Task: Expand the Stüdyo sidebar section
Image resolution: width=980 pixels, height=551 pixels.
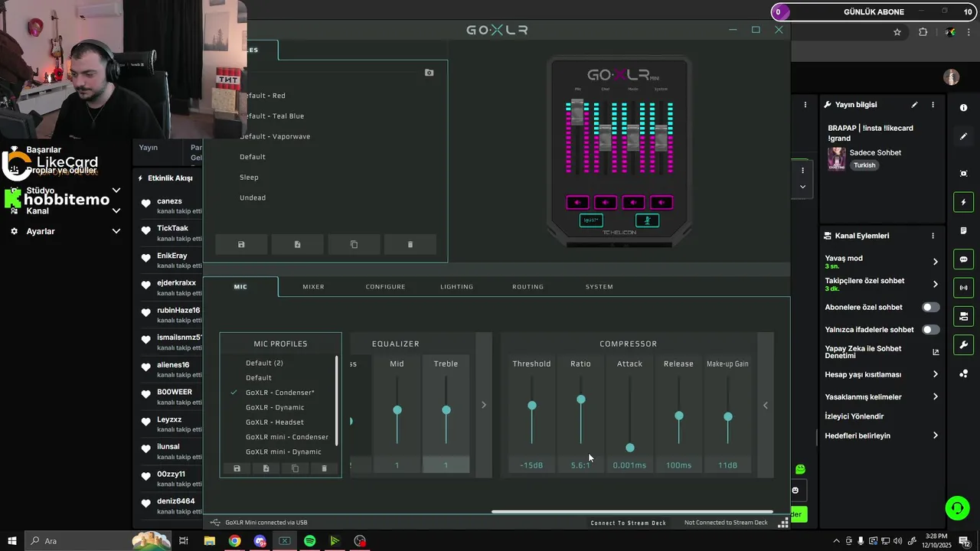Action: click(116, 191)
